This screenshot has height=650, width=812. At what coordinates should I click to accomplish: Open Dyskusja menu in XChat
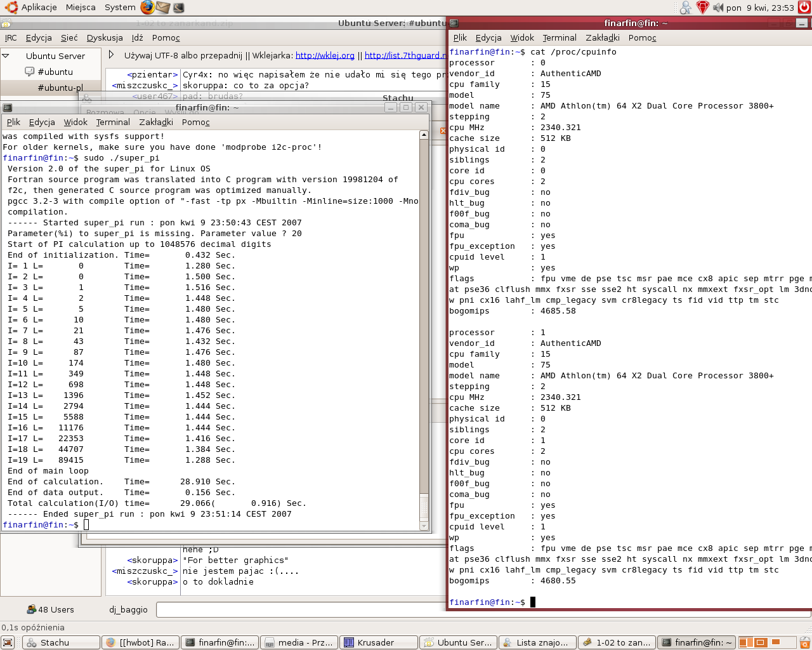click(x=105, y=37)
